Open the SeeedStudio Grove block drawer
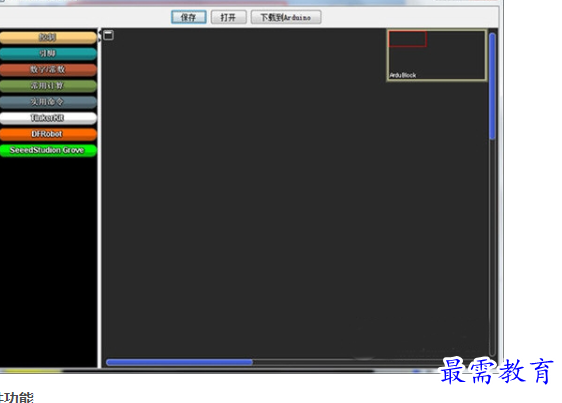The width and height of the screenshot is (562, 403). coord(48,150)
